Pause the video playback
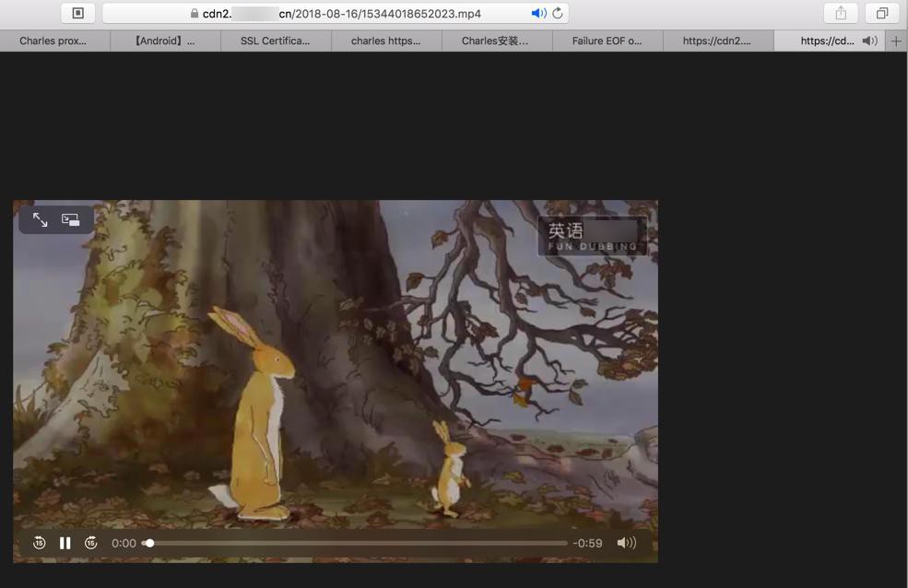 tap(65, 543)
